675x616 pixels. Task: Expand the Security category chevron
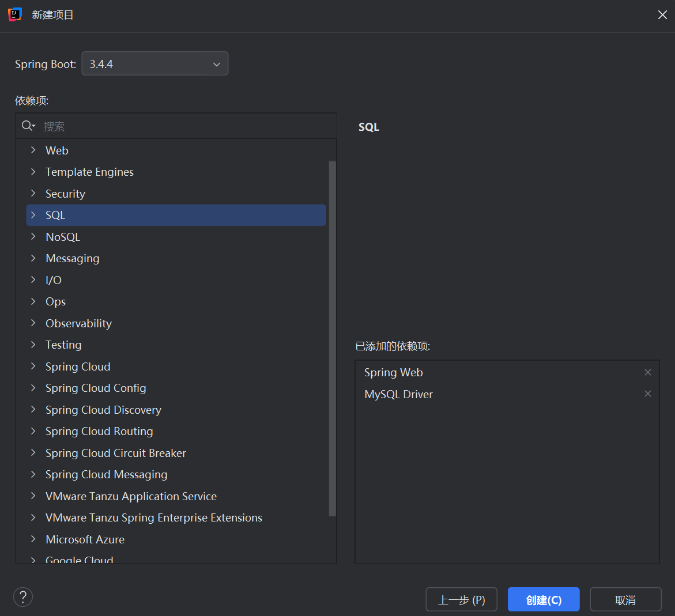click(x=33, y=193)
